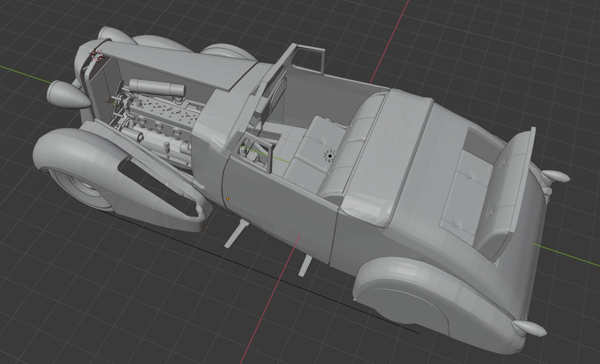This screenshot has height=364, width=600.
Task: Select the raised open hood panel
Action: (x=180, y=65)
